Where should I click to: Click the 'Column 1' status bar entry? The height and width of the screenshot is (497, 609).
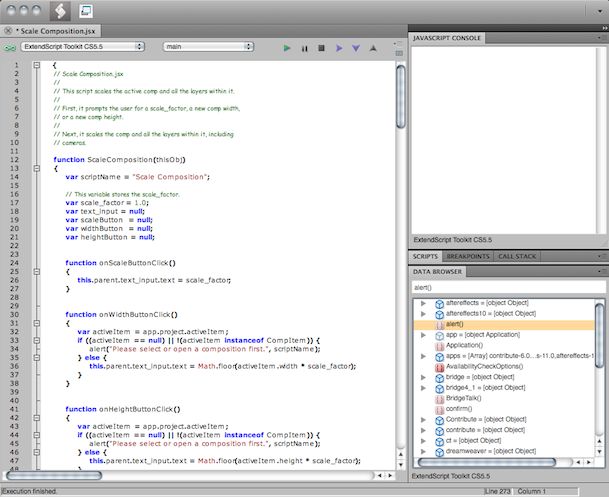[x=531, y=492]
